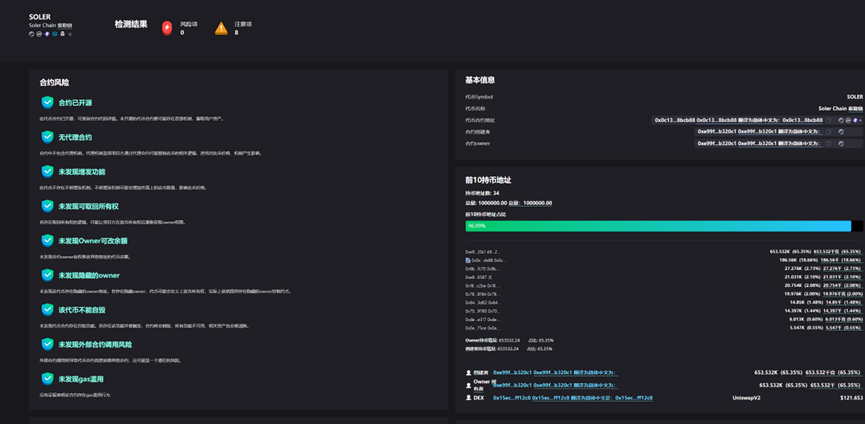Image resolution: width=865 pixels, height=424 pixels.
Task: Click the 未发现Owner可改余额 heading
Action: point(93,241)
